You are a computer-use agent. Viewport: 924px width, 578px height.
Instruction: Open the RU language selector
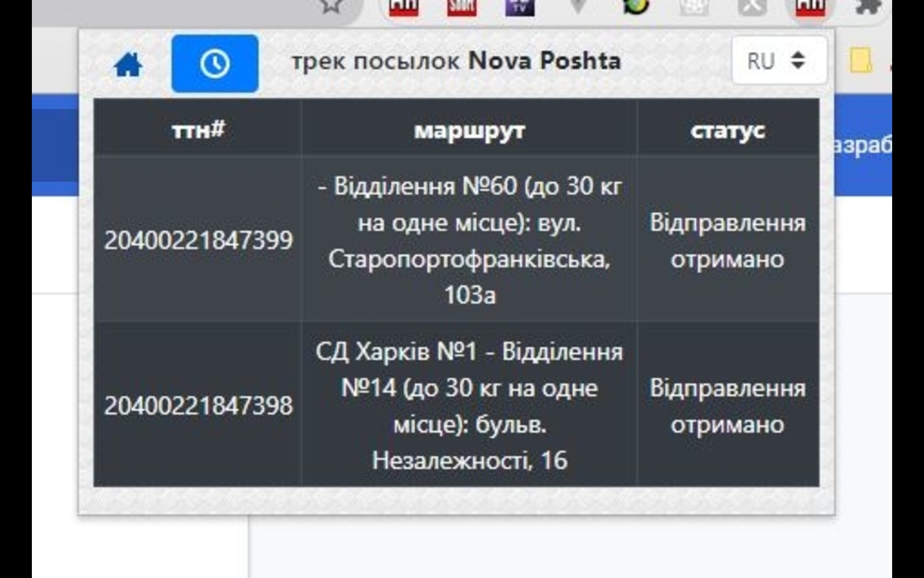(779, 61)
